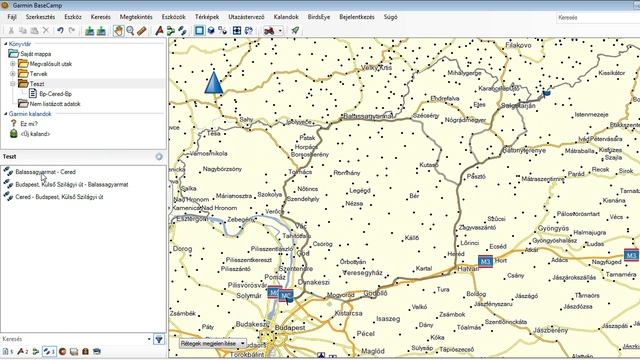Open the Szerkesztés menu
640x360 pixels.
[x=40, y=17]
